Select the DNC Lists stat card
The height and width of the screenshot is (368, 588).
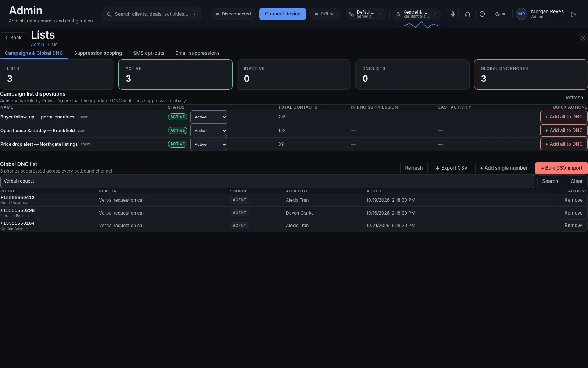point(412,74)
